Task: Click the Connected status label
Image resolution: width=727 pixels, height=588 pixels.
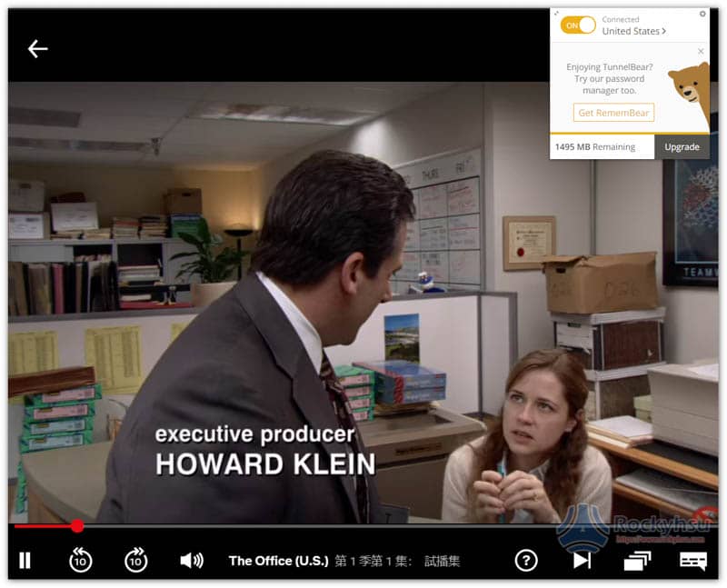Action: point(621,19)
